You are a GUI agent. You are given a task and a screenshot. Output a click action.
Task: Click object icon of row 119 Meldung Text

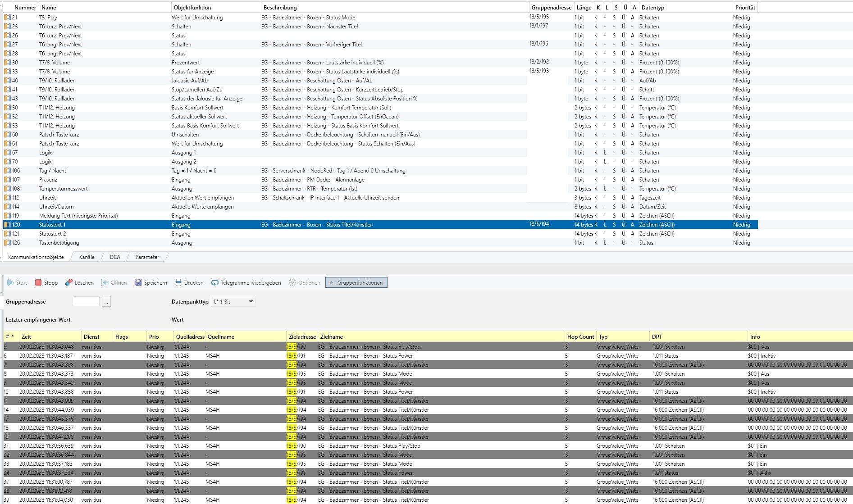point(7,216)
